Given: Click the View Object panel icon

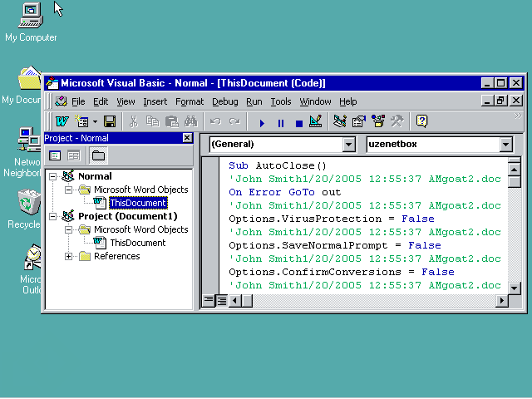Looking at the screenshot, I should coord(74,155).
